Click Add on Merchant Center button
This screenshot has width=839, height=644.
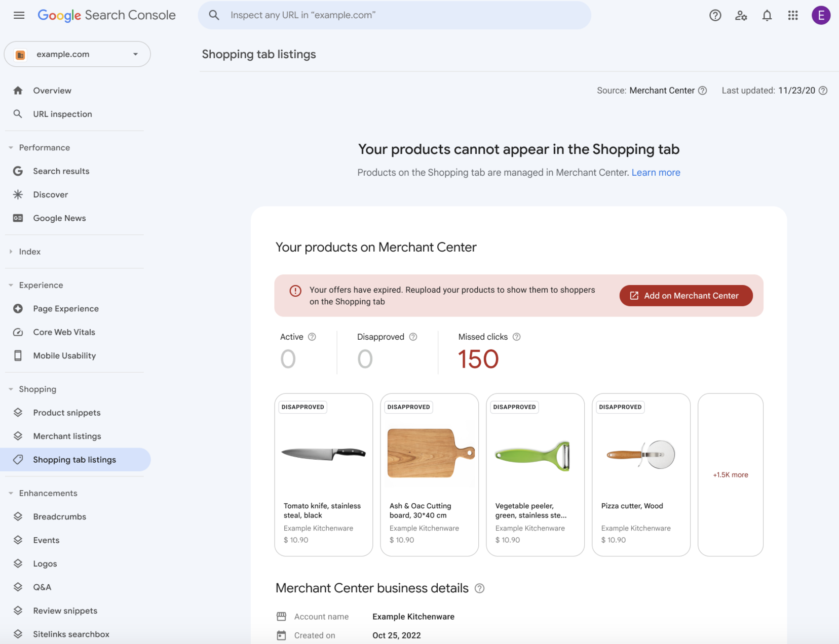click(x=686, y=296)
